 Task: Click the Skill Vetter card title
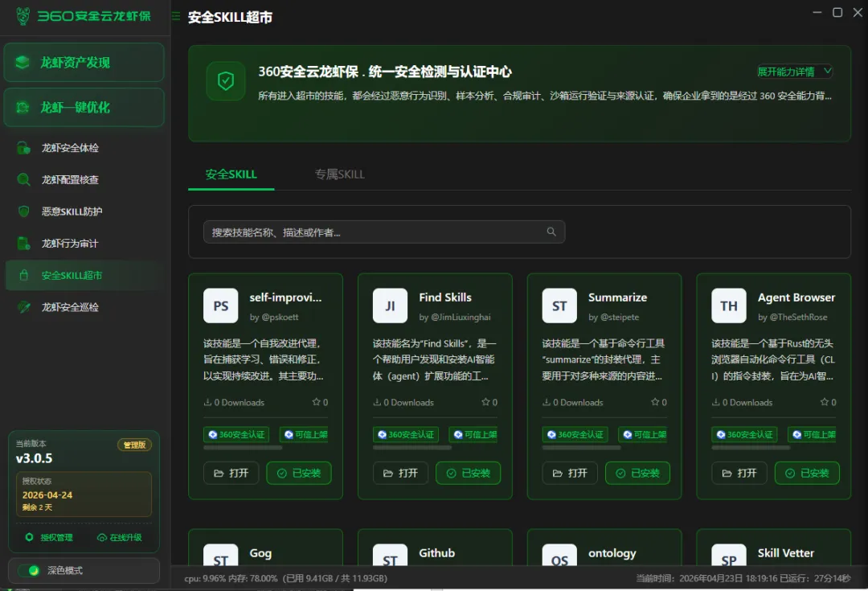tap(786, 553)
